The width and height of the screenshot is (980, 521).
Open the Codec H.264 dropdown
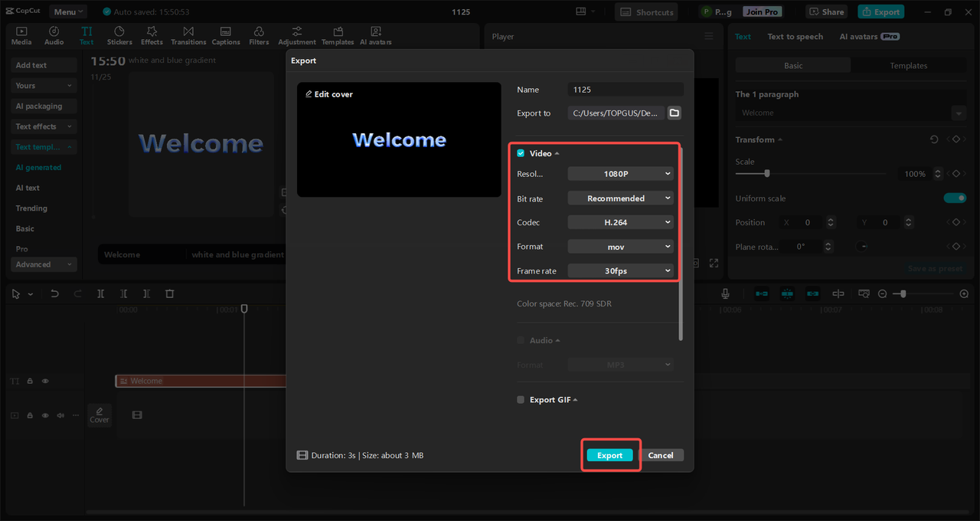(x=621, y=222)
